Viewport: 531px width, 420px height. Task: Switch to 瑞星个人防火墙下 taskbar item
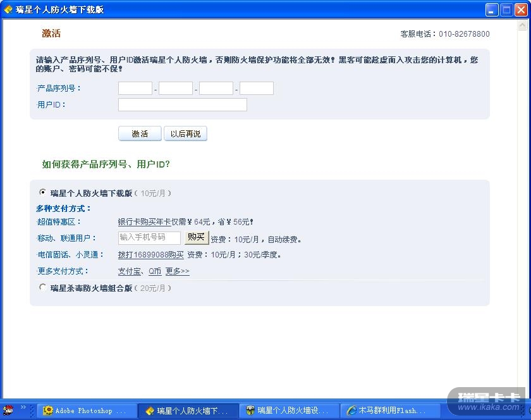coord(188,411)
